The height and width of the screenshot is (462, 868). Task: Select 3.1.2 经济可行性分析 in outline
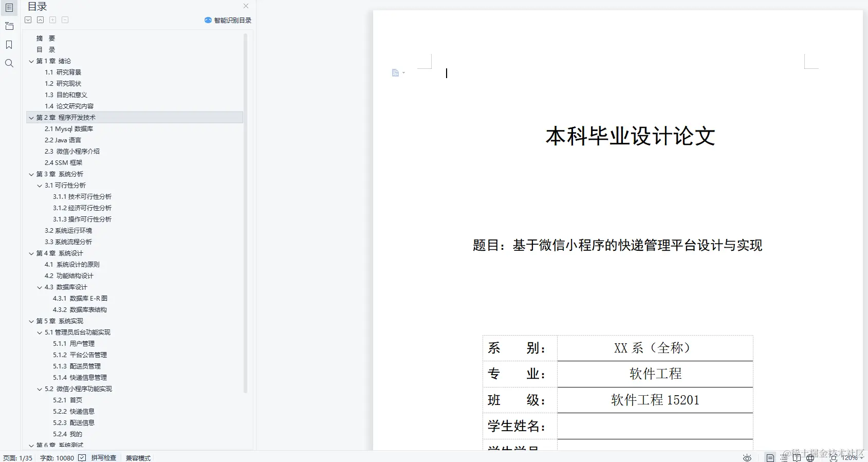coord(82,208)
